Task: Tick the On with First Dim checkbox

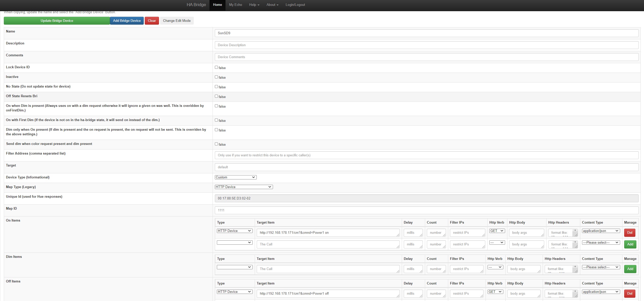Action: (x=216, y=120)
